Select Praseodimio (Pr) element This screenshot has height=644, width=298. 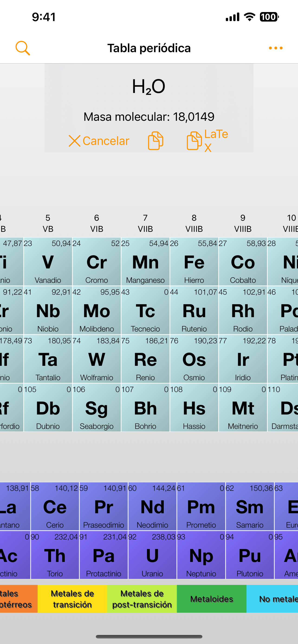pos(104,506)
